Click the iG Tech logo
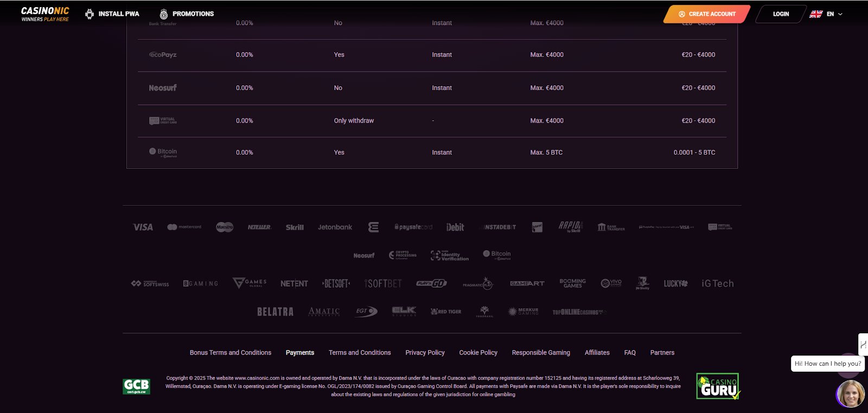The width and height of the screenshot is (868, 413). point(717,284)
